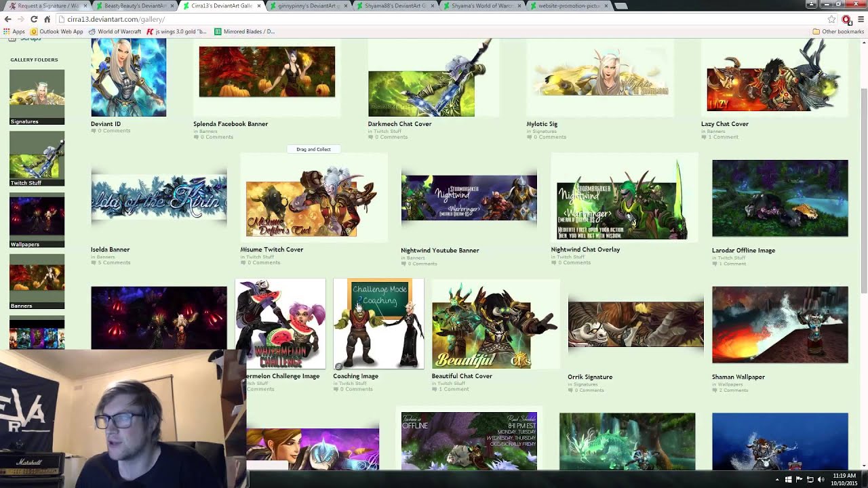Click the page vertical scrollbar thumb
The height and width of the screenshot is (488, 868).
coord(863,190)
